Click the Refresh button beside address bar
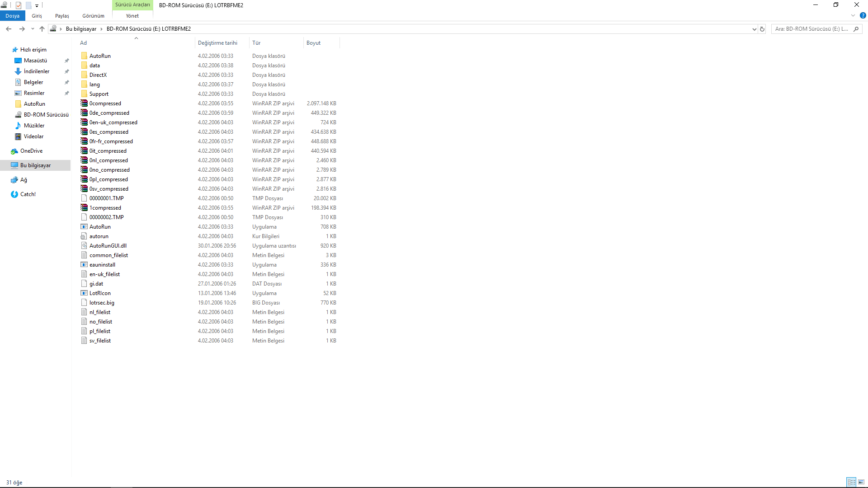Screen dimensions: 868x488 [x=762, y=29]
